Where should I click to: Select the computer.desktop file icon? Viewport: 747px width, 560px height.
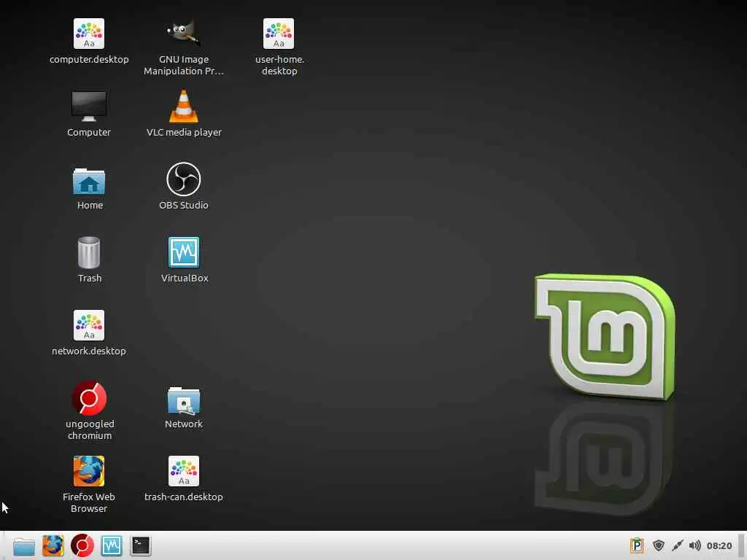tap(88, 34)
